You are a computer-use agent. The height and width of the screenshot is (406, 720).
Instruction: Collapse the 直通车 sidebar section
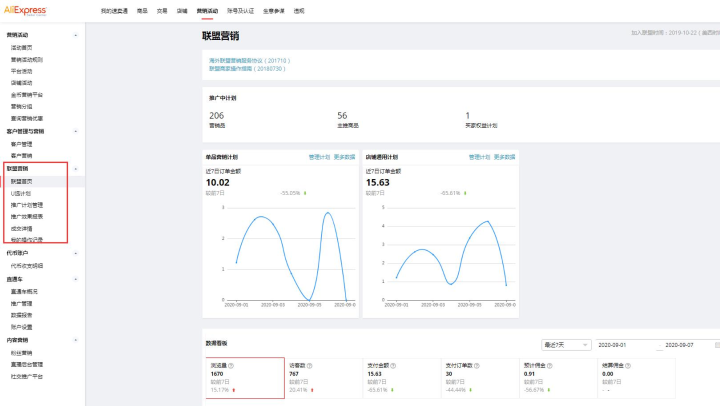[76, 279]
